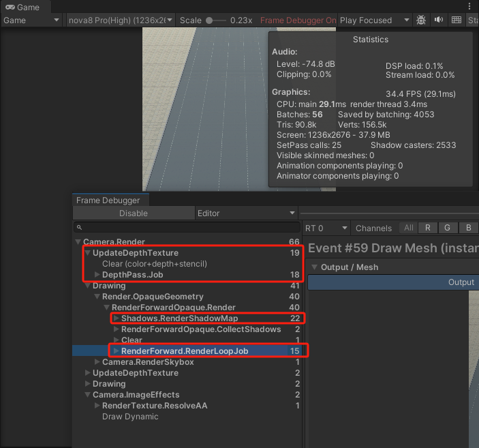Toggle the B channel button
Image resolution: width=479 pixels, height=448 pixels.
coord(468,228)
